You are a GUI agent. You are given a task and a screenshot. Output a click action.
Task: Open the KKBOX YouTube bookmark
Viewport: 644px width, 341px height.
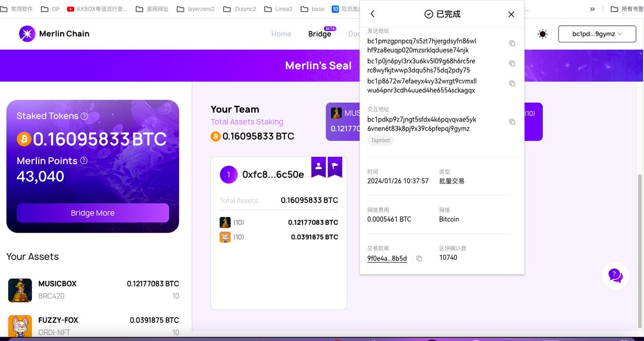tap(98, 9)
